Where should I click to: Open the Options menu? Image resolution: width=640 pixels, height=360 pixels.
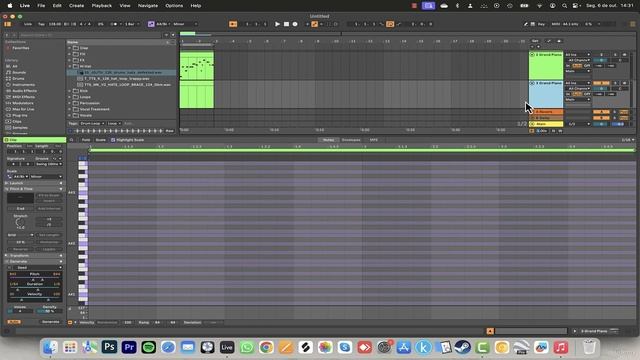pyautogui.click(x=174, y=6)
